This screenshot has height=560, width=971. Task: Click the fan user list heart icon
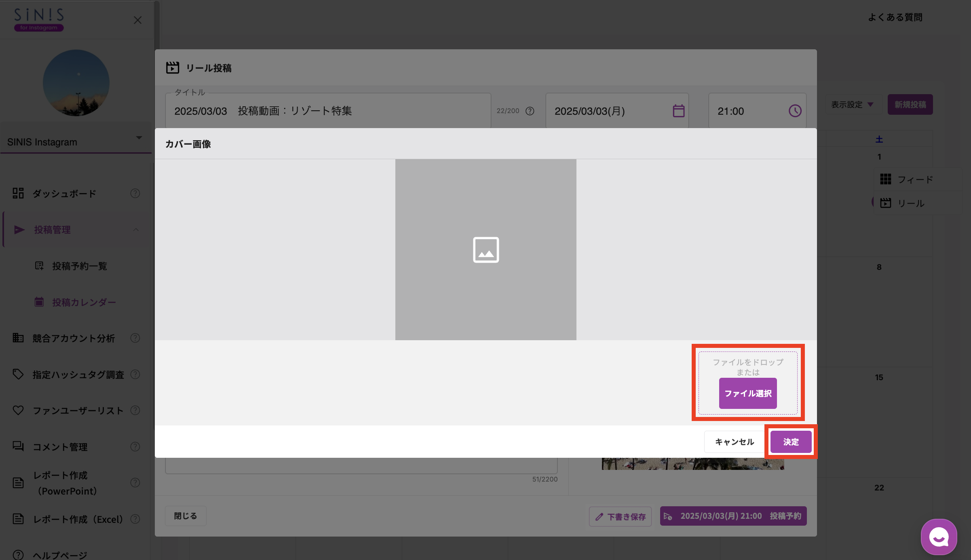18,410
